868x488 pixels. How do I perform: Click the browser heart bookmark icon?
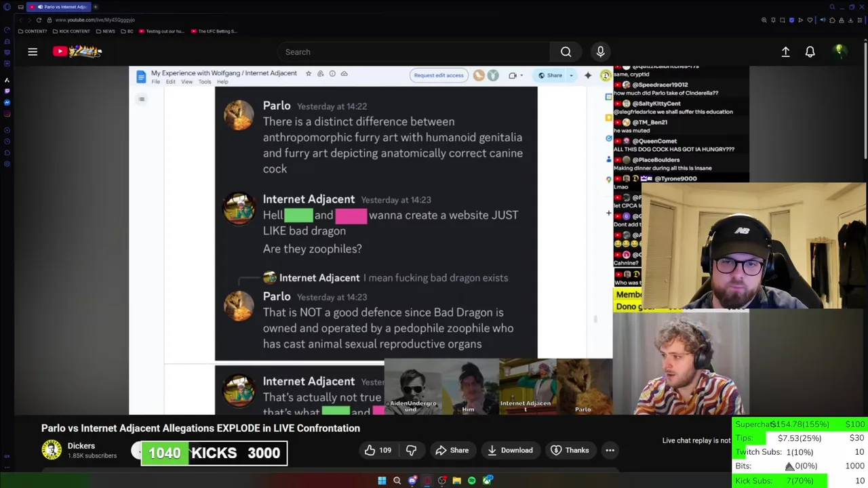click(810, 20)
